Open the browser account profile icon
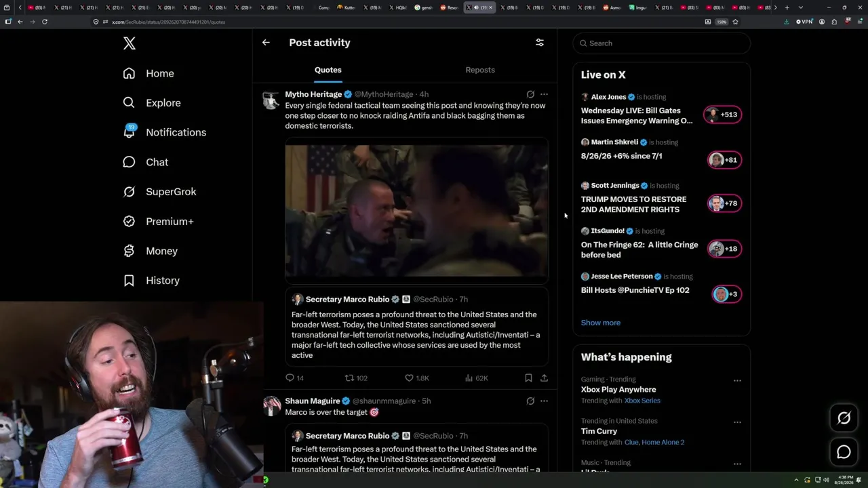This screenshot has height=488, width=868. point(822,22)
